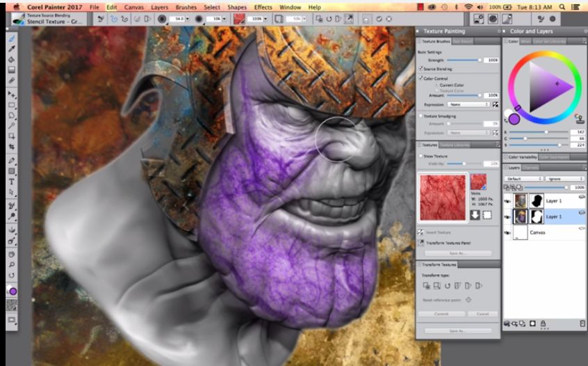Adjust the Strength slider
Viewport: 588px width, 366px height.
coord(463,60)
